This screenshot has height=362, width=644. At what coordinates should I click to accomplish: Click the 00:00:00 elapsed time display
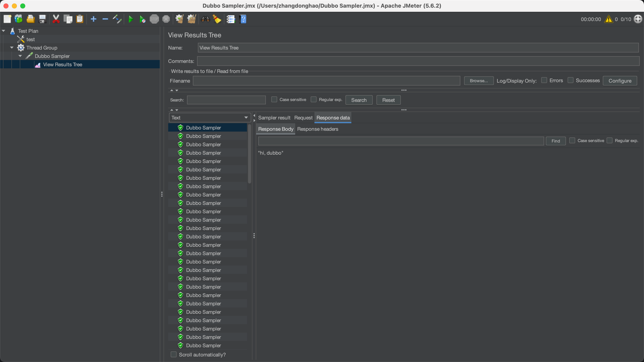591,19
